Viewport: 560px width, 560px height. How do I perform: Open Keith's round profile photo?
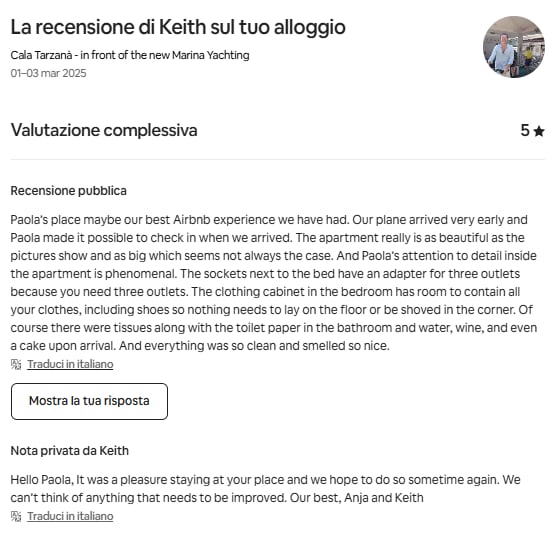pyautogui.click(x=514, y=47)
